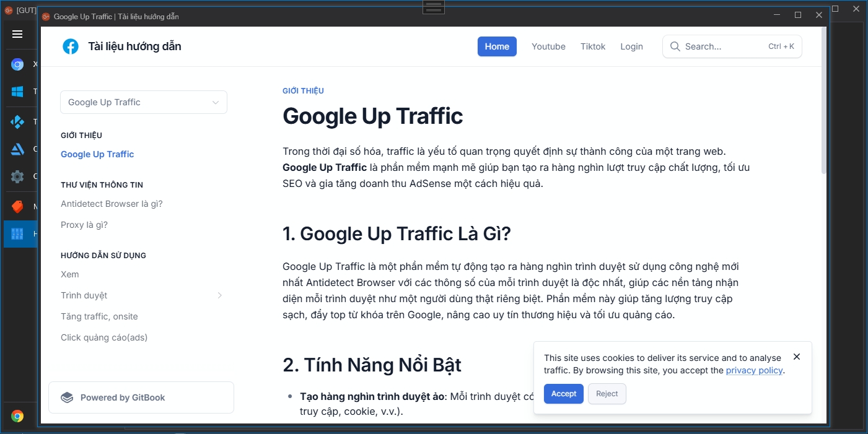Click the Home tab in navigation
Screen dimensions: 868x434
(x=497, y=46)
